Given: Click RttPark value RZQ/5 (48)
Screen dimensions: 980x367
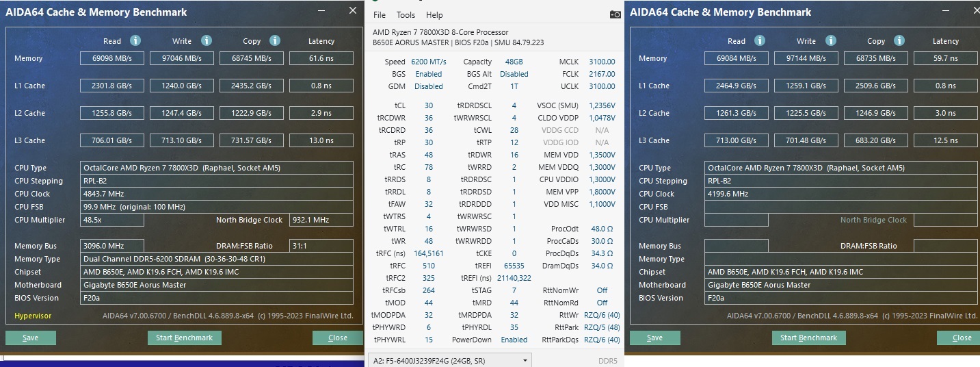Looking at the screenshot, I should coord(601,327).
